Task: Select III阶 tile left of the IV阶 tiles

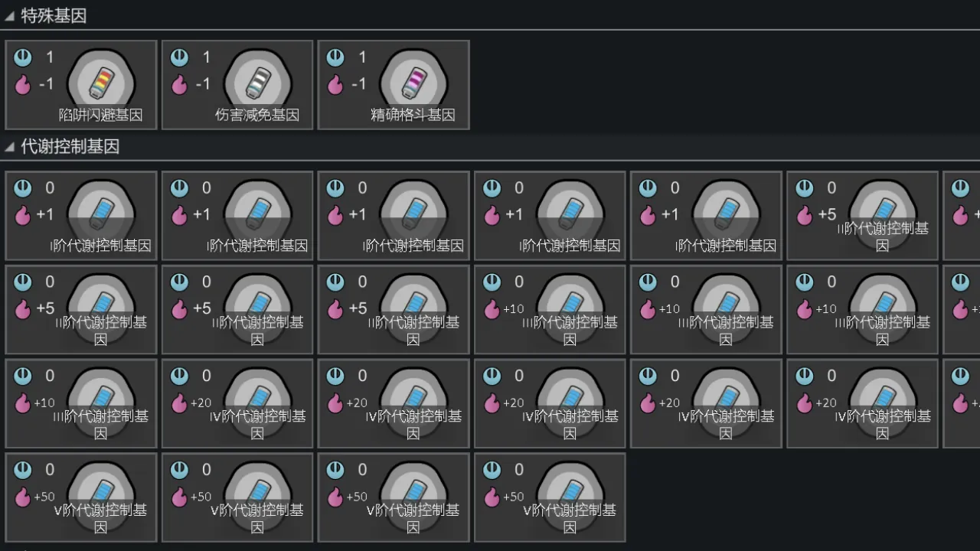Action: (x=81, y=403)
